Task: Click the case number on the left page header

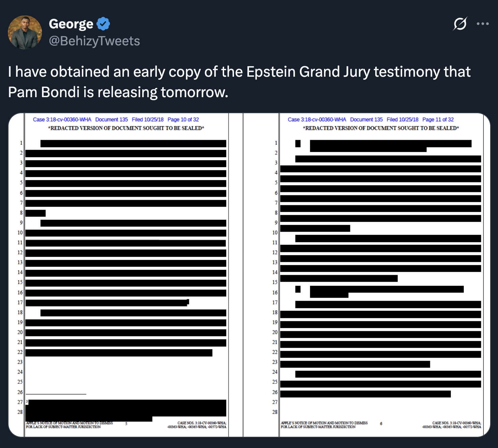Action: pyautogui.click(x=62, y=120)
